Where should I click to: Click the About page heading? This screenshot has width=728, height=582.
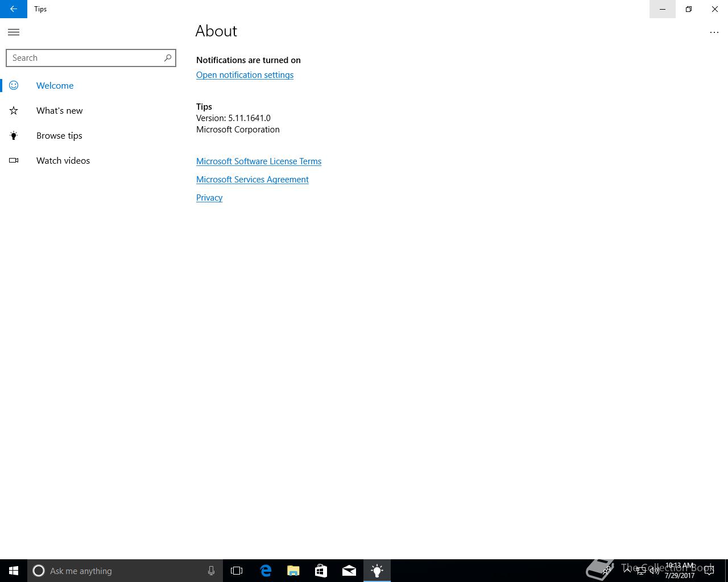216,31
